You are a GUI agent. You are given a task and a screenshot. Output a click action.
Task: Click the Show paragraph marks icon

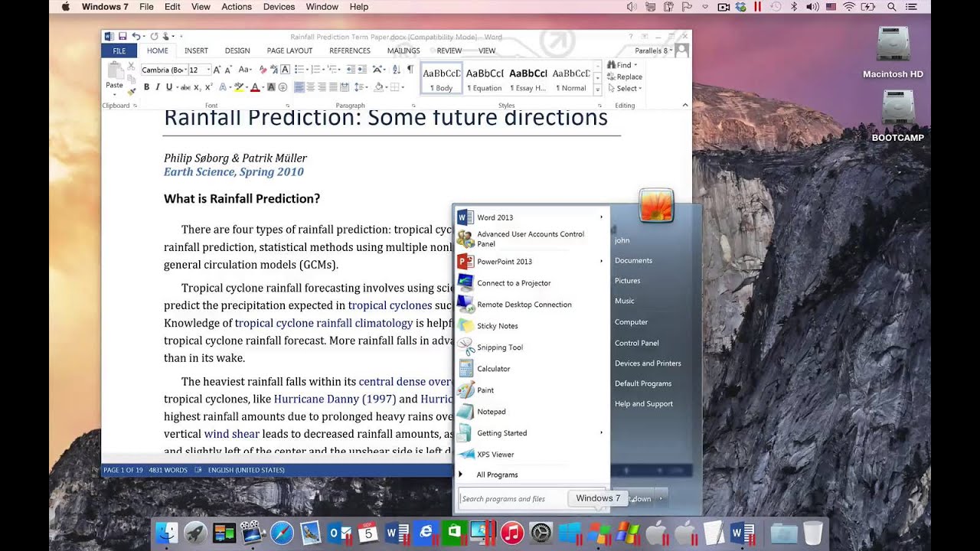[x=410, y=70]
